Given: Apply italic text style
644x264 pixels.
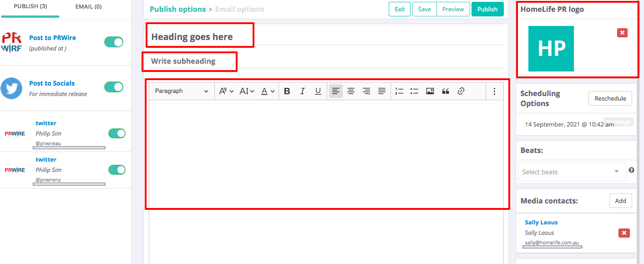Looking at the screenshot, I should pyautogui.click(x=303, y=91).
